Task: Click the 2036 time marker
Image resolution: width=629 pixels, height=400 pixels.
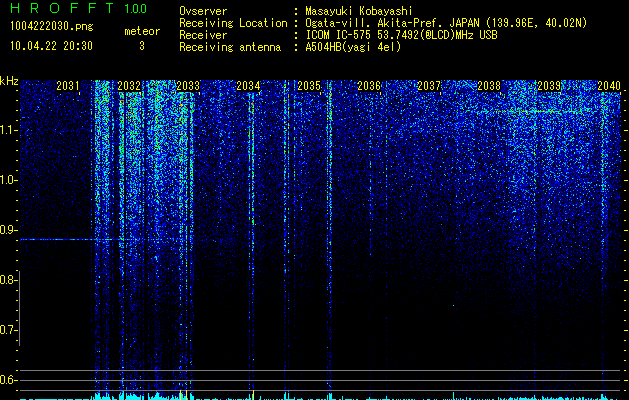Action: (369, 86)
